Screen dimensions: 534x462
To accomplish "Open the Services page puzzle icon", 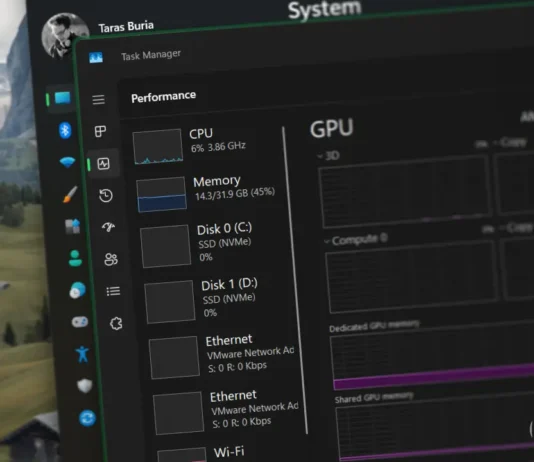I will coord(116,323).
